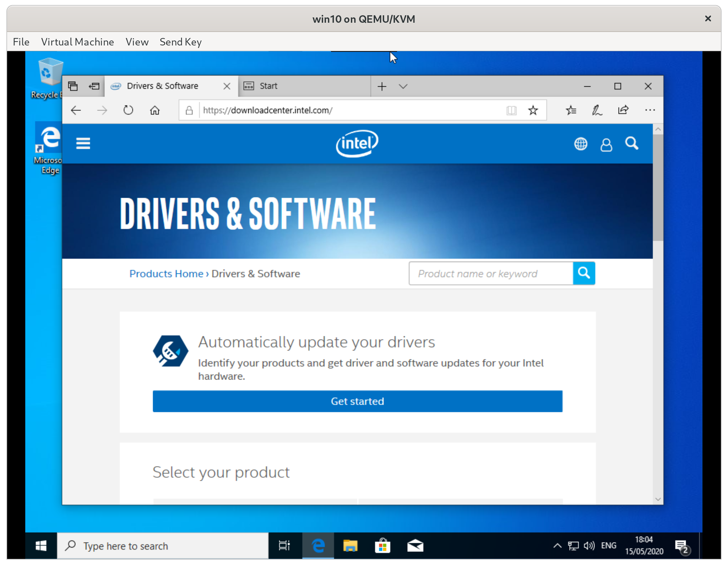This screenshot has width=728, height=566.
Task: Open a new tab with plus
Action: coord(382,86)
